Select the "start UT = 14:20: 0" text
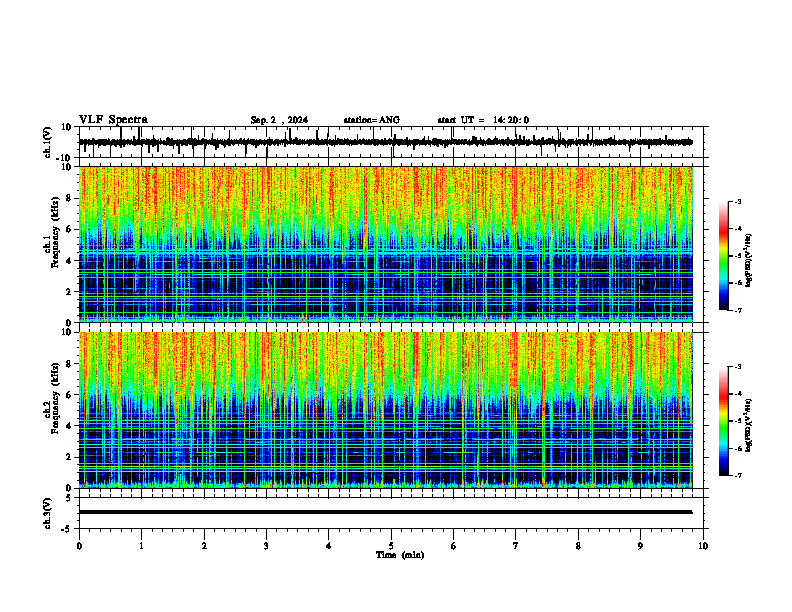 tap(483, 120)
